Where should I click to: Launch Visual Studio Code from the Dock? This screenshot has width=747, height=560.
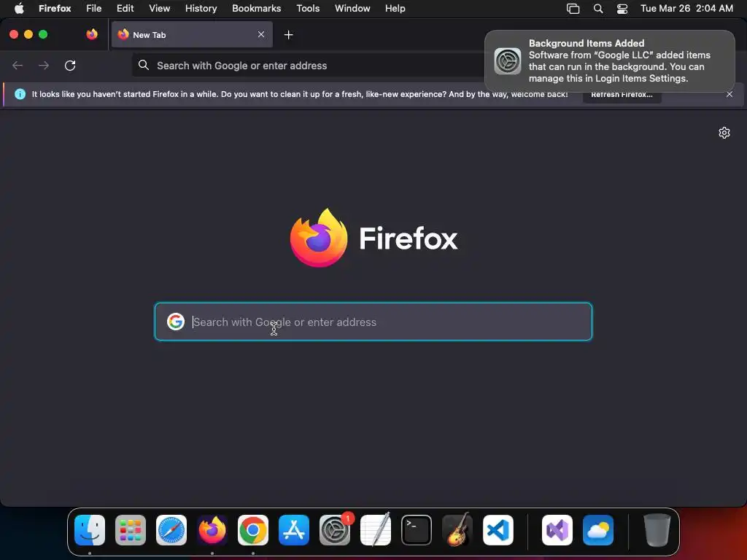pos(498,530)
